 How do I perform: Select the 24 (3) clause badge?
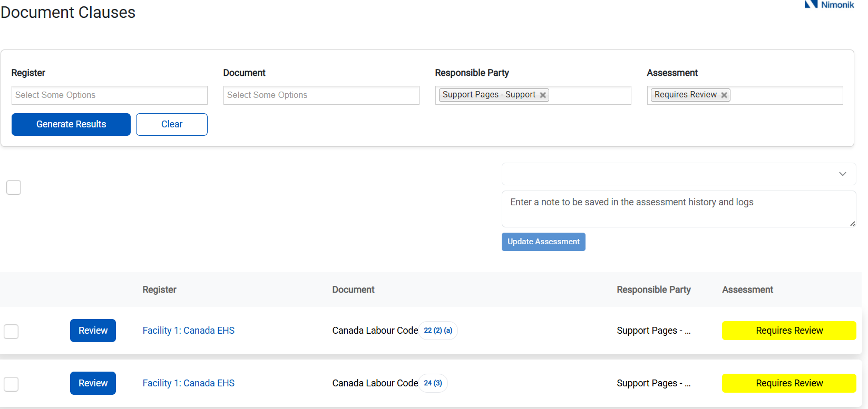click(x=433, y=383)
